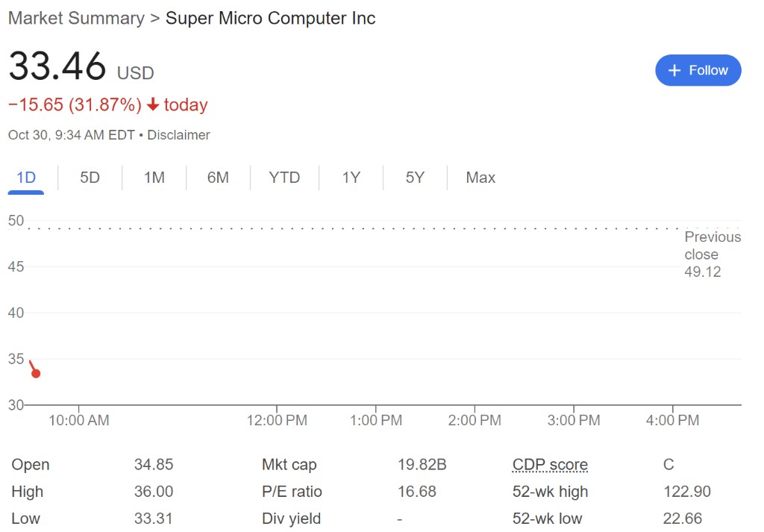The height and width of the screenshot is (532, 764).
Task: Click the Follow button
Action: click(698, 70)
